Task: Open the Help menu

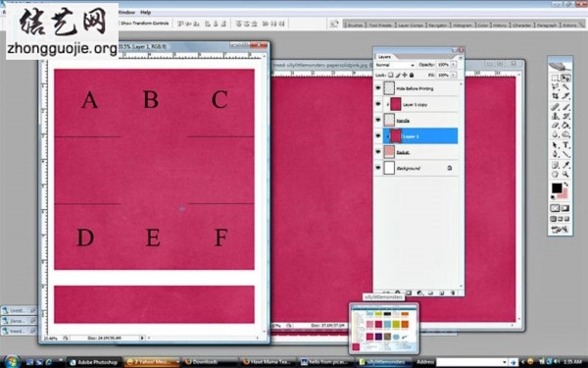Action: click(145, 13)
